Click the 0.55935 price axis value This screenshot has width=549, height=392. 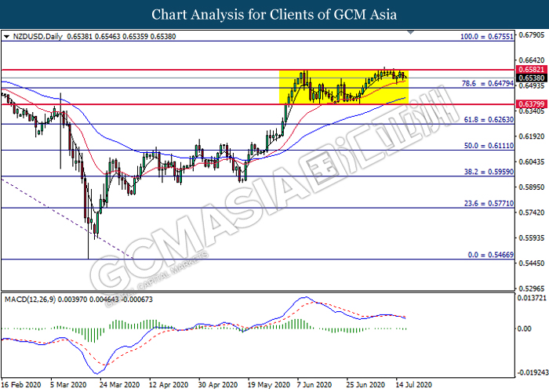(x=532, y=238)
